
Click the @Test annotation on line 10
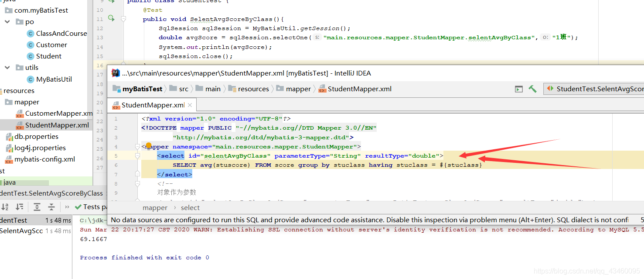point(153,10)
